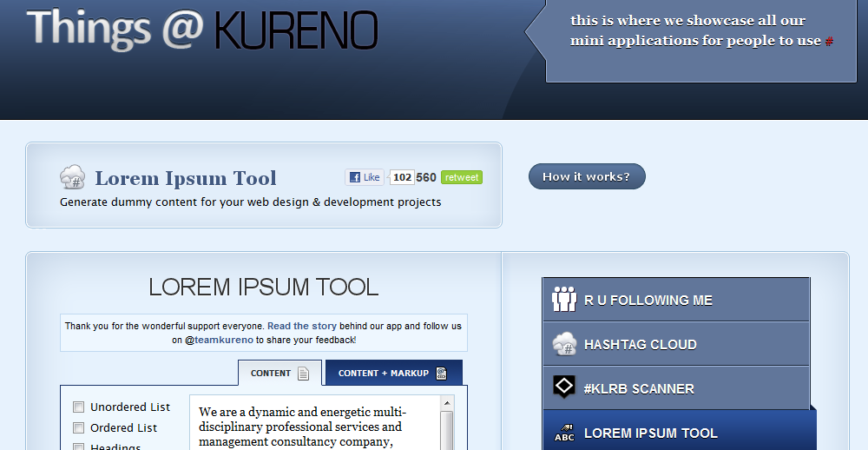Switch to the CONTENT tab
The height and width of the screenshot is (450, 868).
[x=280, y=373]
